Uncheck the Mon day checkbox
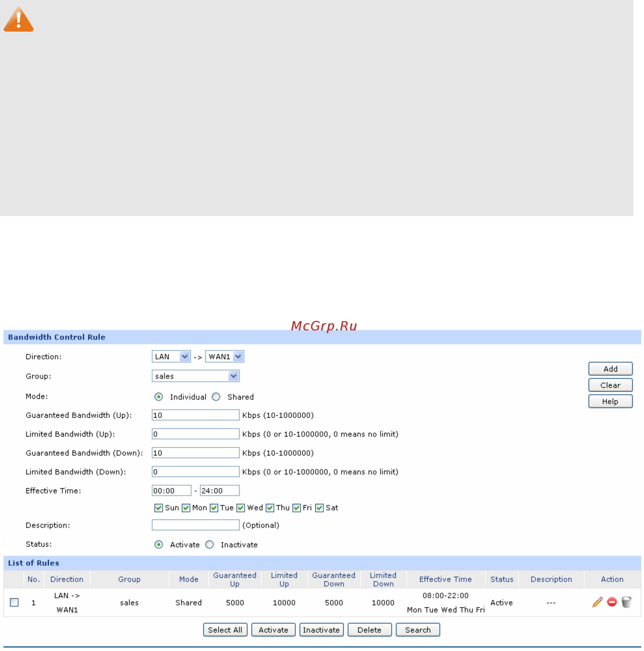The height and width of the screenshot is (651, 644). 186,508
